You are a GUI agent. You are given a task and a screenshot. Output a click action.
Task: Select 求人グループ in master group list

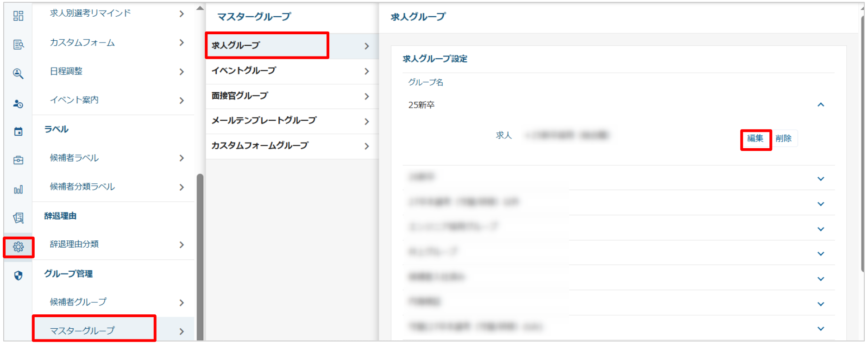click(267, 45)
